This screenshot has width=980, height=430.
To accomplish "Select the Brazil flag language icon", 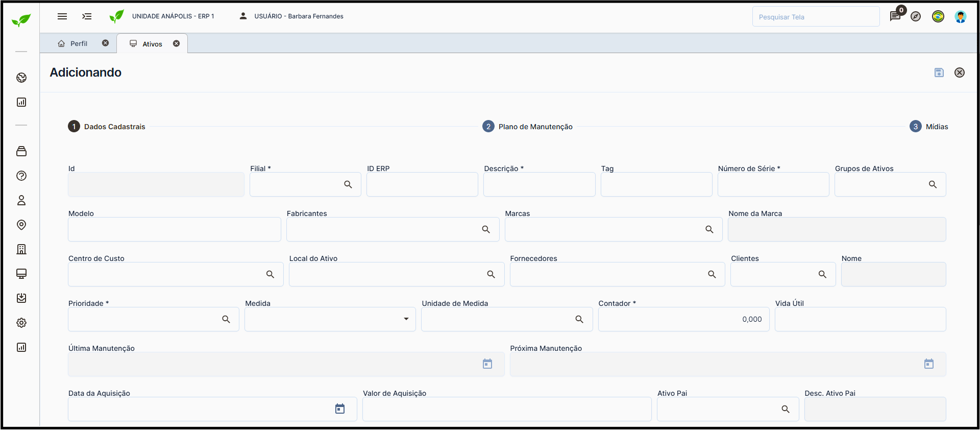I will point(938,16).
